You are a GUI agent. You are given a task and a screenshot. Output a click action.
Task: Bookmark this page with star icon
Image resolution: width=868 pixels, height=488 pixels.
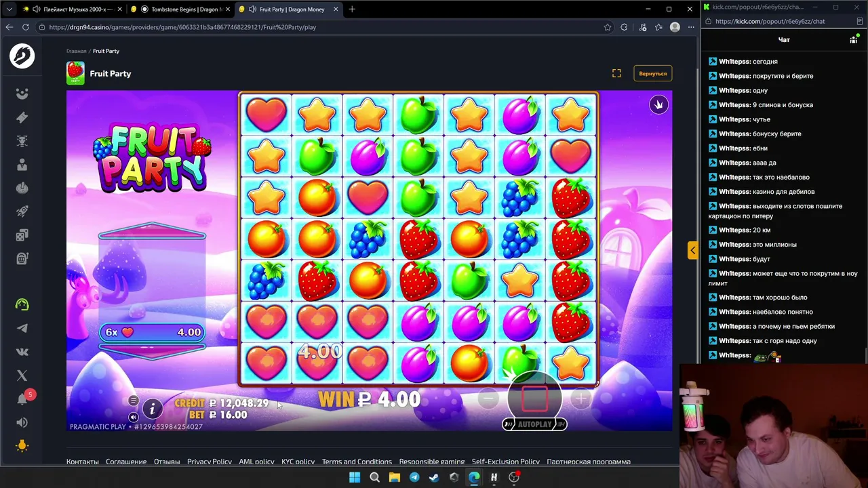(x=608, y=27)
